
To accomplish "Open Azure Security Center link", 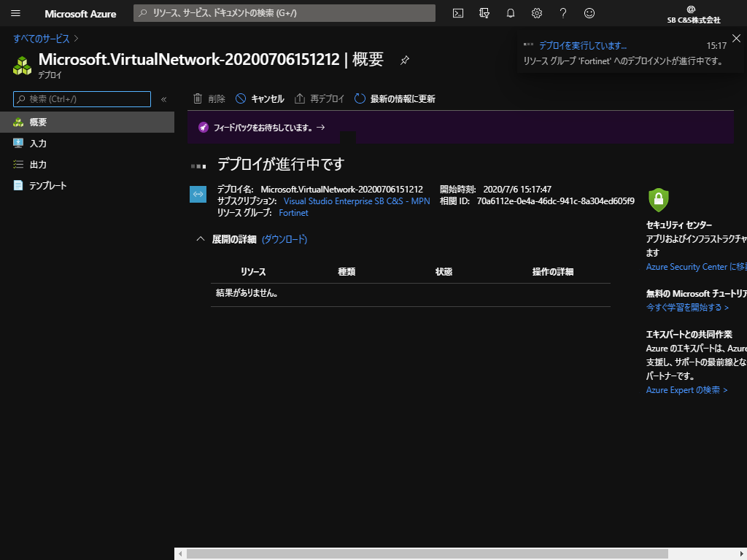I will (x=696, y=267).
